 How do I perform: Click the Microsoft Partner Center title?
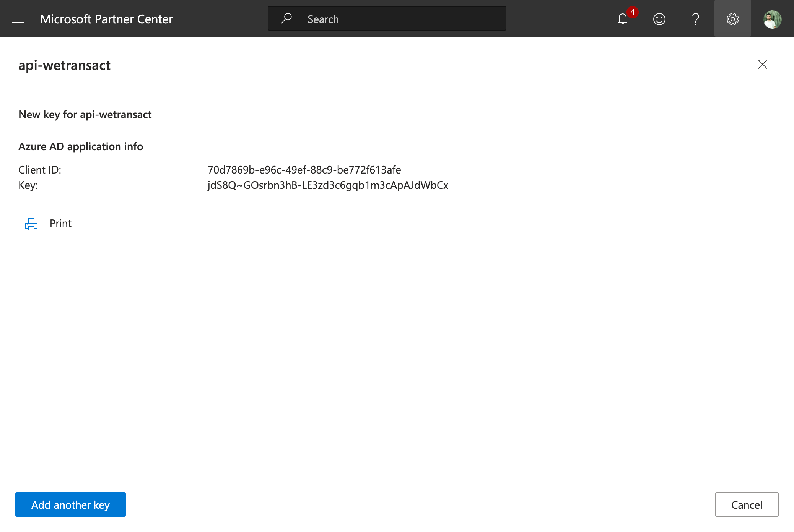(106, 19)
